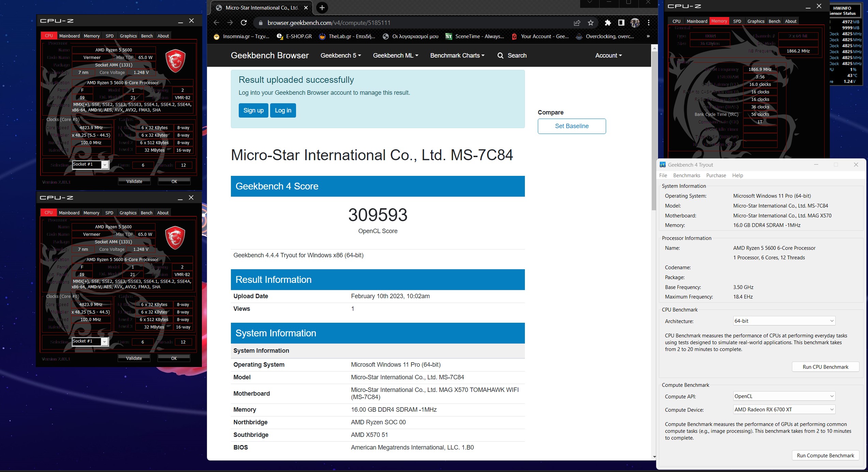Open Socket #1 dropdown in top CPU-Z

(x=91, y=165)
